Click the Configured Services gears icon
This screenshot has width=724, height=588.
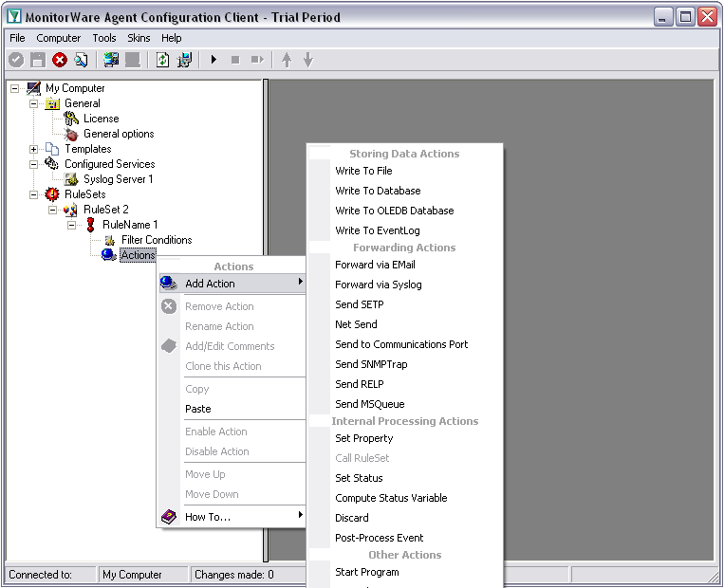(x=51, y=164)
